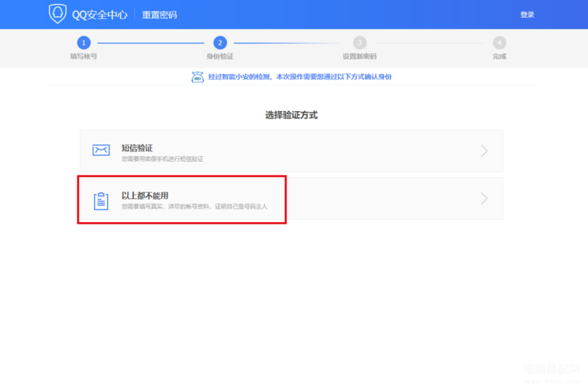Expand the 以上都不能用 row chevron arrow

[484, 198]
